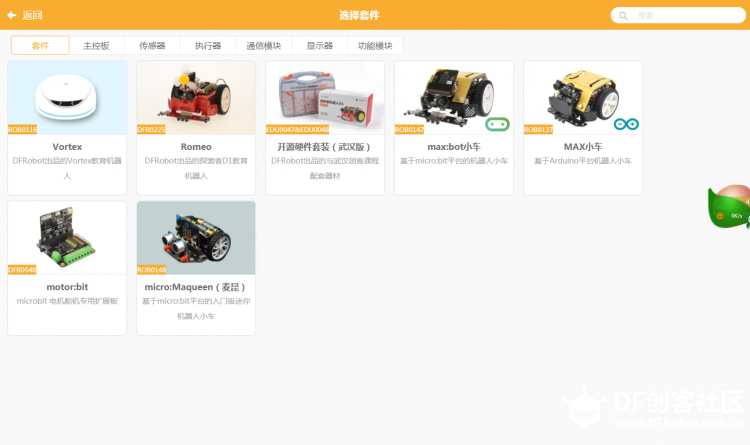
Task: Open the 传感器 tab
Action: [152, 45]
